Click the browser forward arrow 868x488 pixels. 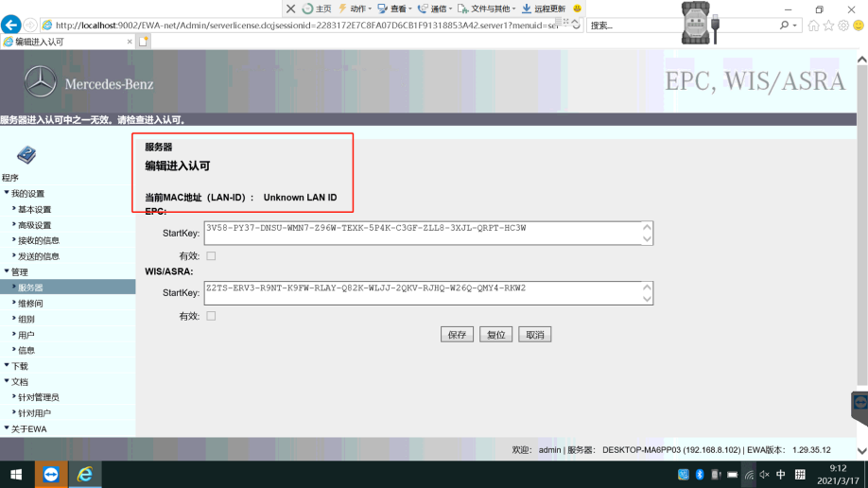tap(30, 26)
